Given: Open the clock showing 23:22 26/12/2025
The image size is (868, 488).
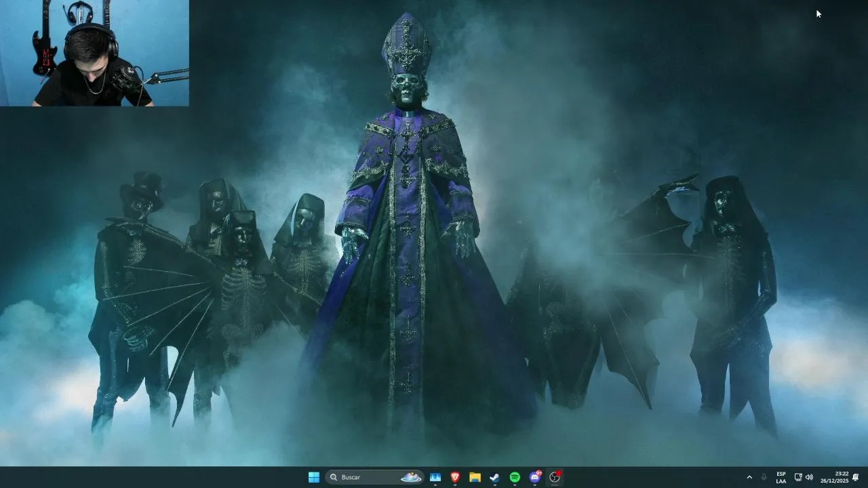Looking at the screenshot, I should (834, 477).
